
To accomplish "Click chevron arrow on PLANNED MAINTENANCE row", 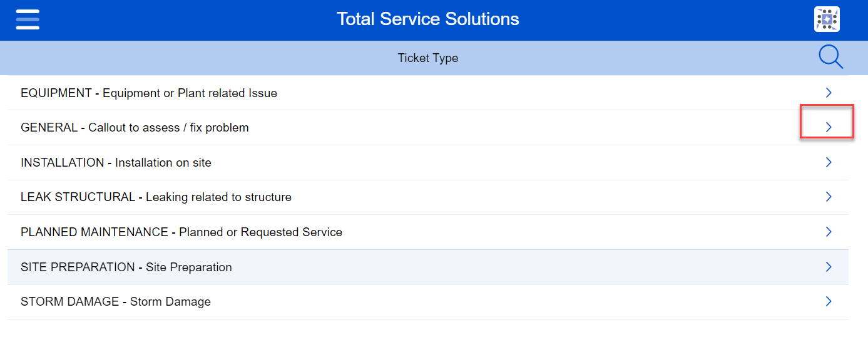I will pos(828,232).
